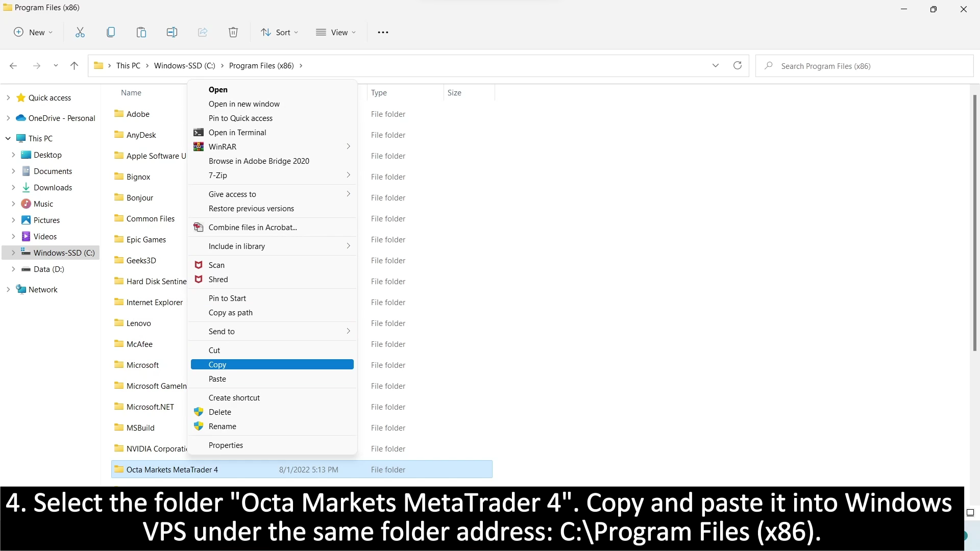Refresh the folder view

(x=737, y=65)
